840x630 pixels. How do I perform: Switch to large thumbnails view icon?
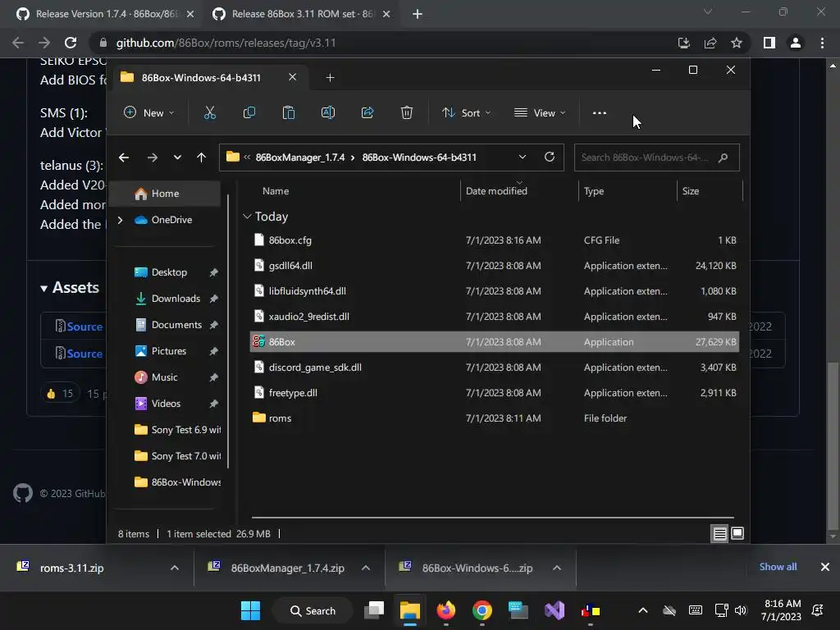(737, 533)
